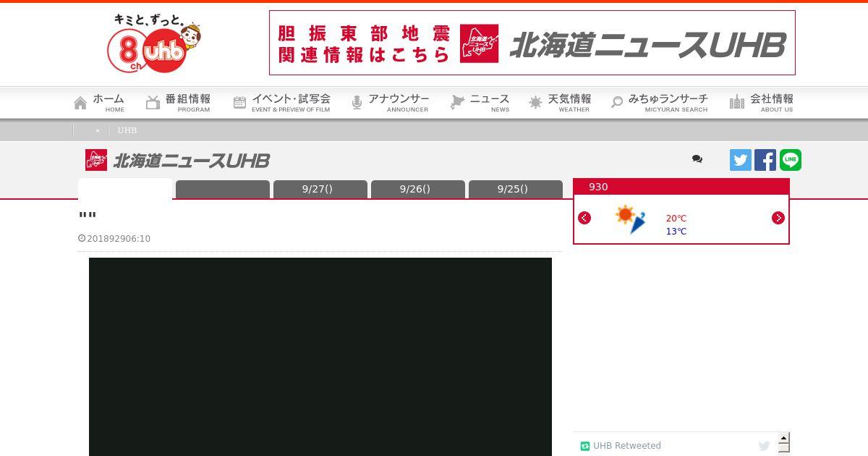The image size is (868, 456).
Task: Click the magnifier search icon
Action: 617,103
